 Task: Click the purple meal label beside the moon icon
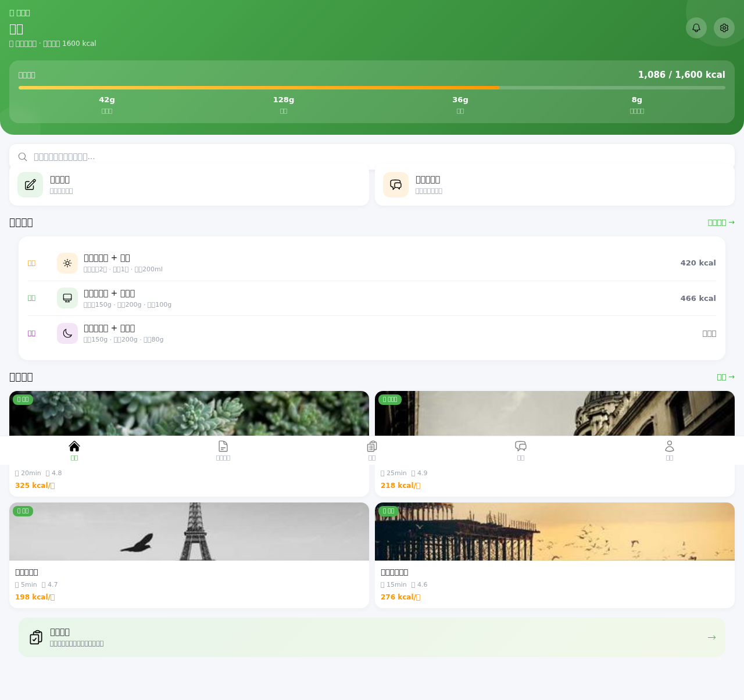[x=32, y=333]
